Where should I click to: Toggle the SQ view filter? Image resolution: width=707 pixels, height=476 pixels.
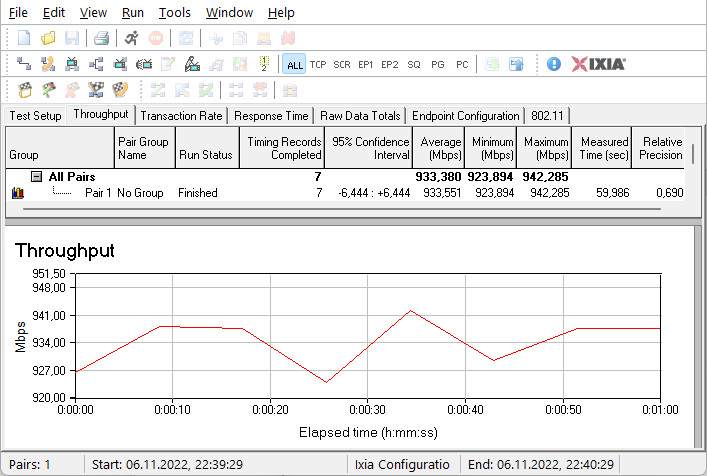tap(413, 64)
